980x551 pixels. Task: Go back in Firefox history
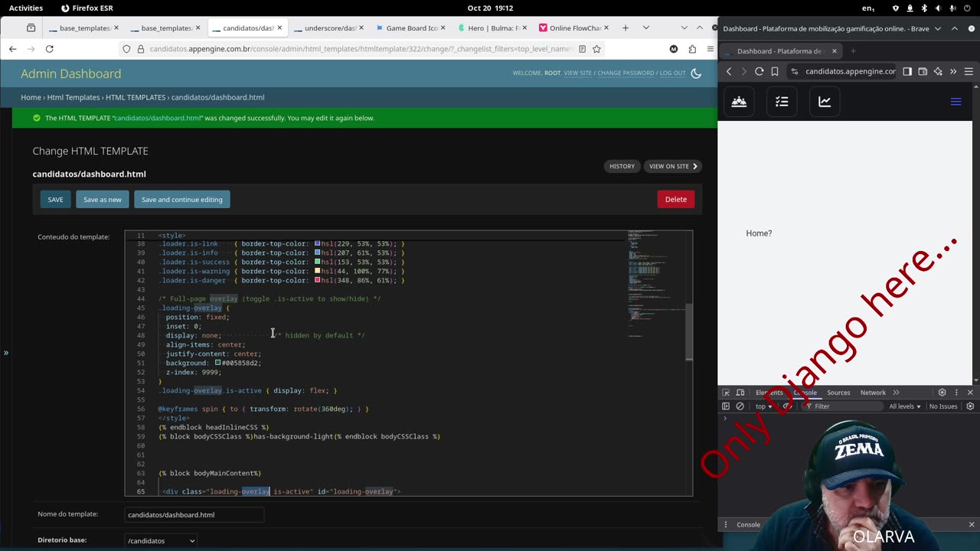13,49
